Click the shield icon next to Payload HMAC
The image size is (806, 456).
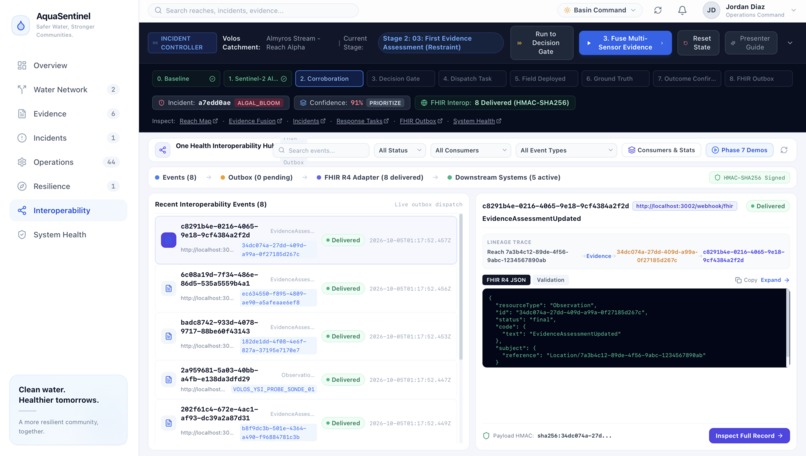486,436
